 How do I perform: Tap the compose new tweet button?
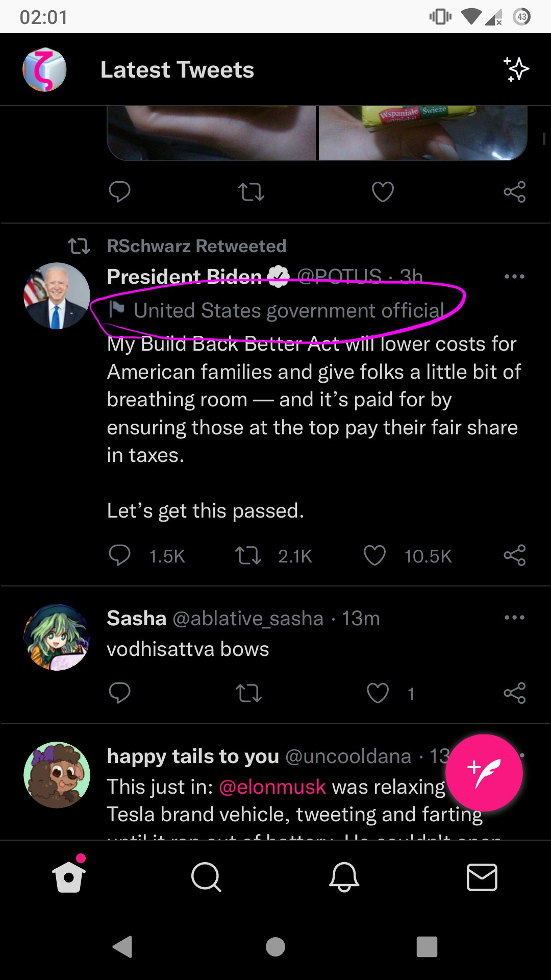(484, 773)
